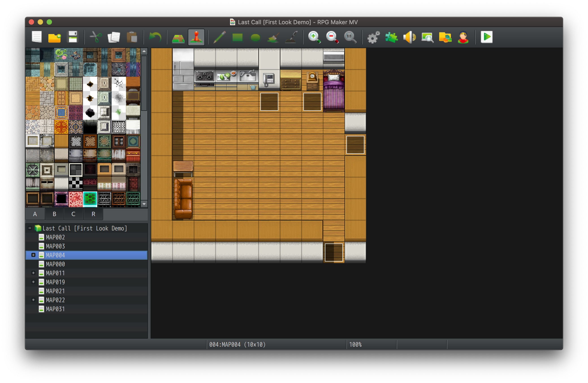Pick the lily pad water tile

point(61,55)
